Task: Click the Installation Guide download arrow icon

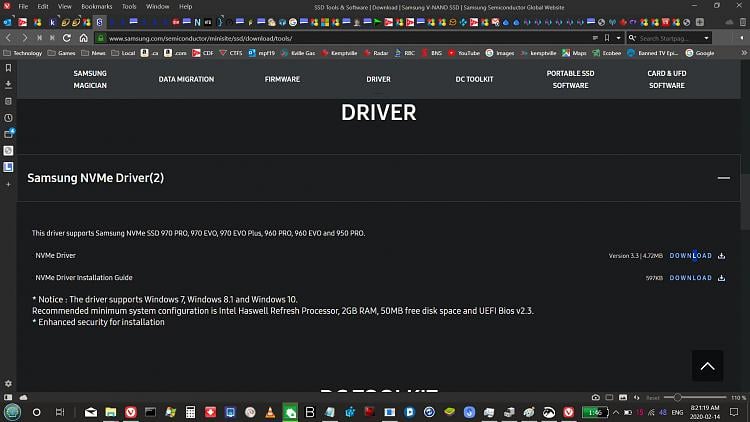Action: coord(721,278)
